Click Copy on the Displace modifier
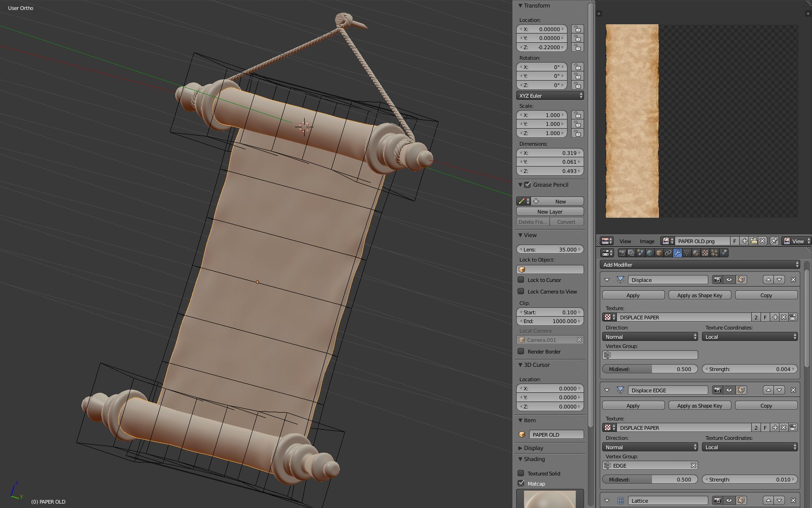 [766, 295]
